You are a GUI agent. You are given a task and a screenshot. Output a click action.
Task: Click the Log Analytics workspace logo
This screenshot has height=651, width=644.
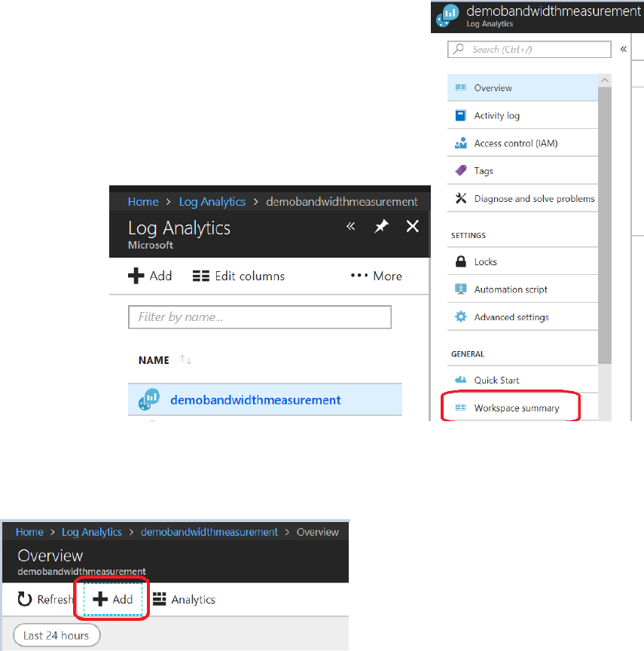[447, 15]
